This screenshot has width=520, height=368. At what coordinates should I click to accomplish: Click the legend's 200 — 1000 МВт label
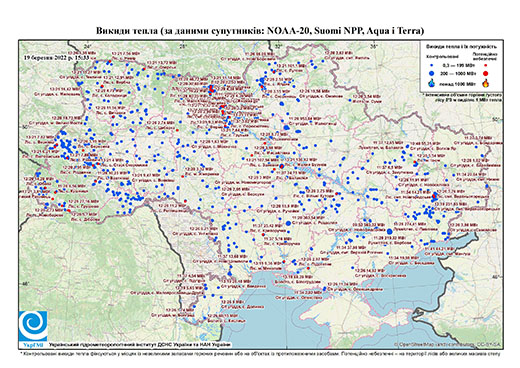(457, 73)
